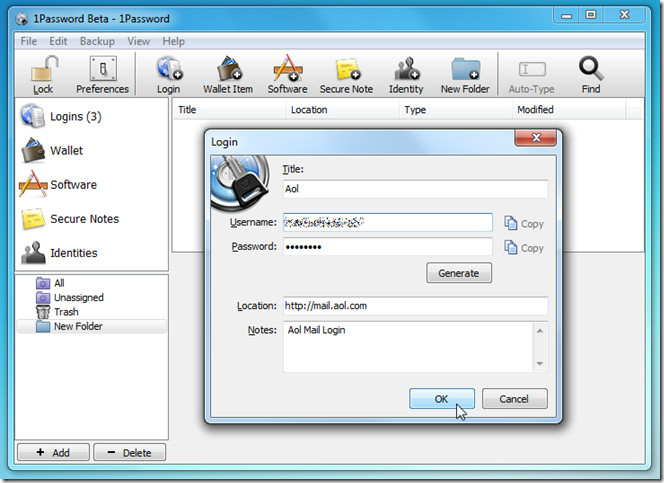Select the Unassigned folder
Screen dimensions: 664x483
[x=69, y=297]
